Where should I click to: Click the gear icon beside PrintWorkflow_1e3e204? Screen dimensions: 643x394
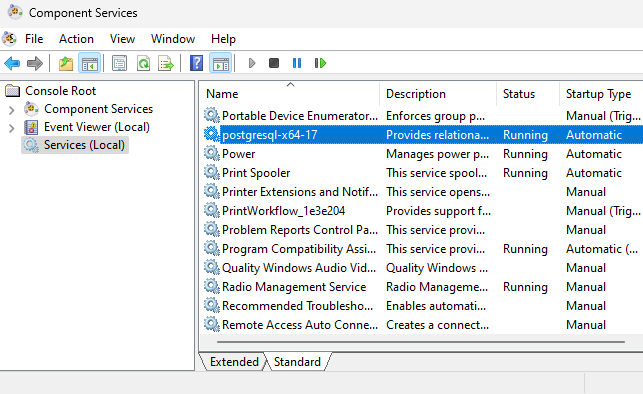(212, 210)
